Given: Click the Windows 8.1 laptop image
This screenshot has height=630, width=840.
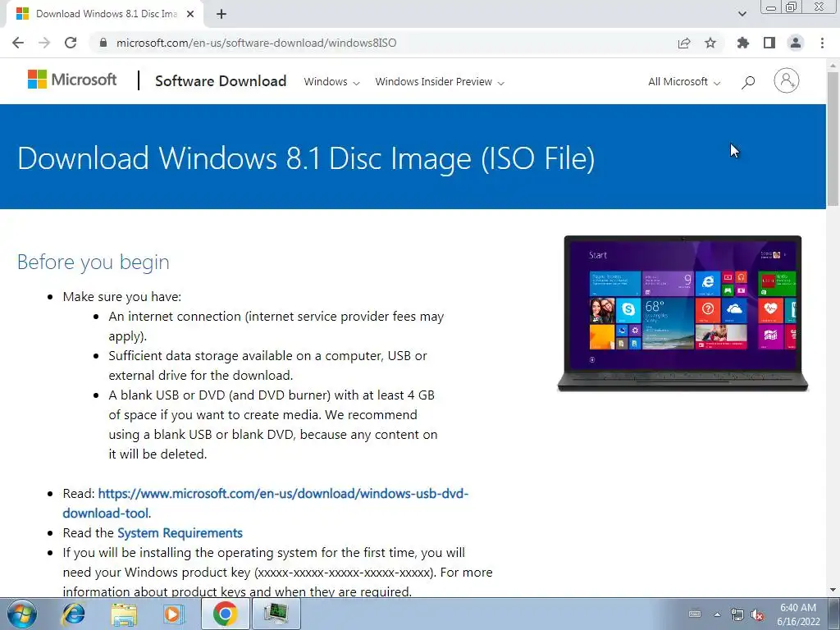Looking at the screenshot, I should click(x=682, y=313).
